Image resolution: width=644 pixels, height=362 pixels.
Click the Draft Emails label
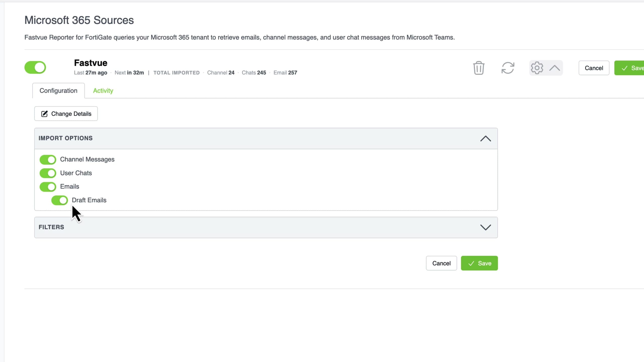89,200
